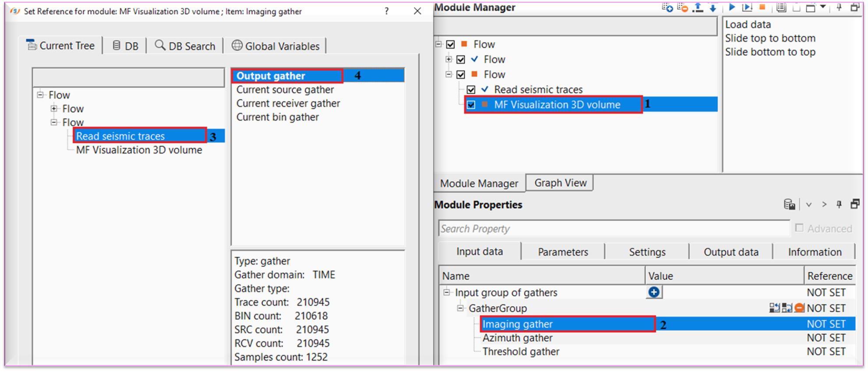The height and width of the screenshot is (372, 868).
Task: Collapse Input group of gathers node
Action: tap(446, 292)
